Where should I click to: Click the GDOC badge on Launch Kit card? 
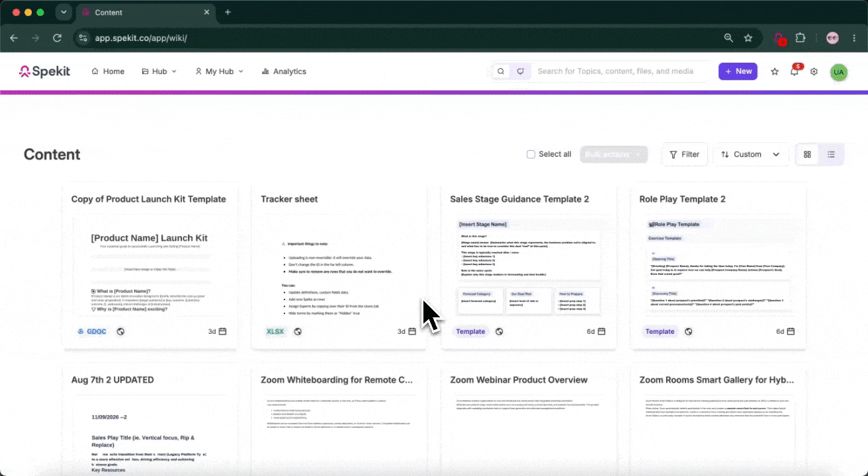92,331
